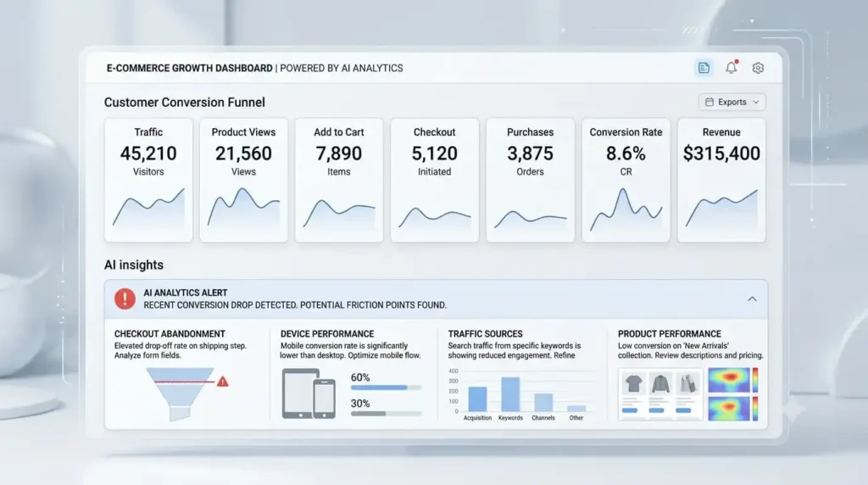
Task: Open the Product Views card
Action: [x=243, y=180]
